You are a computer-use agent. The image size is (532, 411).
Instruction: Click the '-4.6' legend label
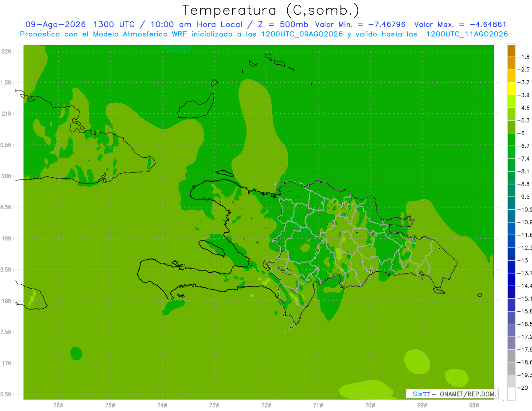[524, 108]
